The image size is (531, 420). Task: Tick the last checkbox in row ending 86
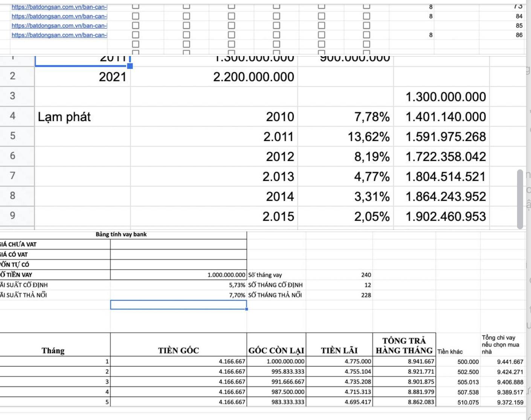pos(366,35)
